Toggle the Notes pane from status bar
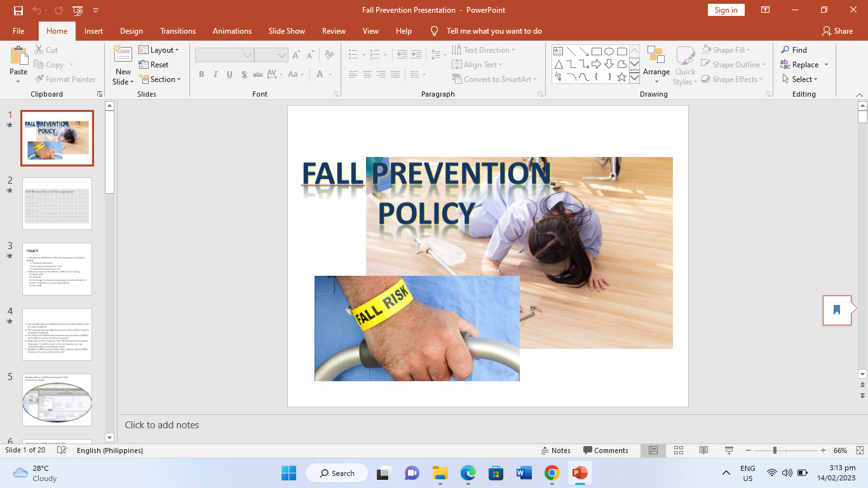Viewport: 868px width, 488px height. [556, 451]
